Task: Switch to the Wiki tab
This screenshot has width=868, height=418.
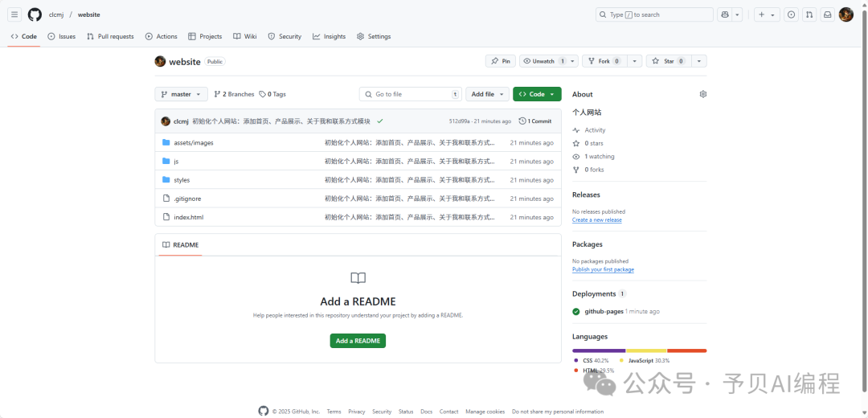Action: click(244, 36)
